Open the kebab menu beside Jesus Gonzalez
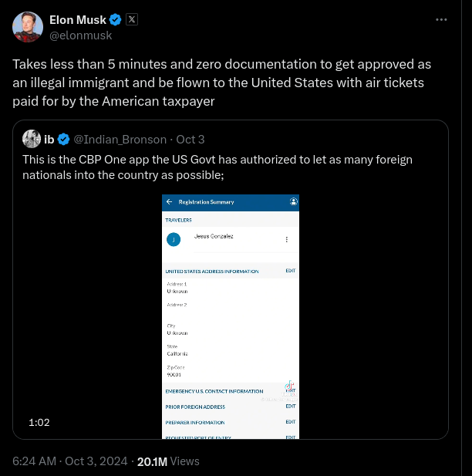The width and height of the screenshot is (472, 476). coord(287,239)
